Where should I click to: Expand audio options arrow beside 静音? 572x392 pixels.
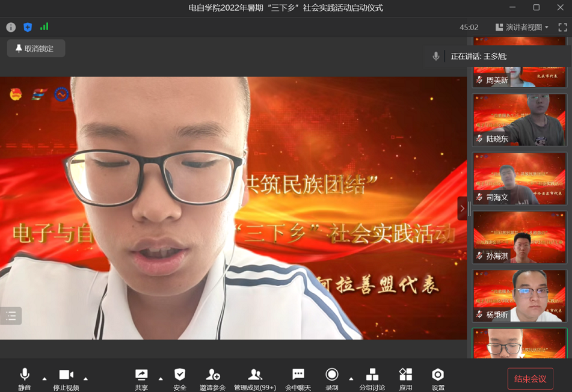(x=45, y=379)
